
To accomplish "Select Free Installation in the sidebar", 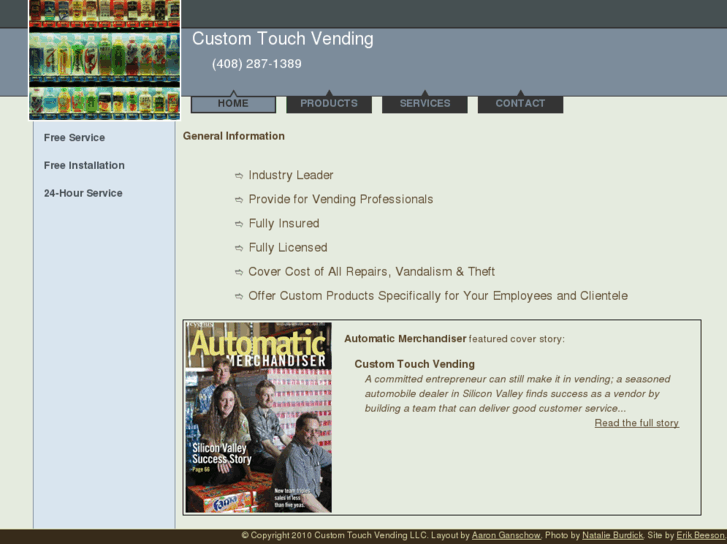I will point(84,166).
